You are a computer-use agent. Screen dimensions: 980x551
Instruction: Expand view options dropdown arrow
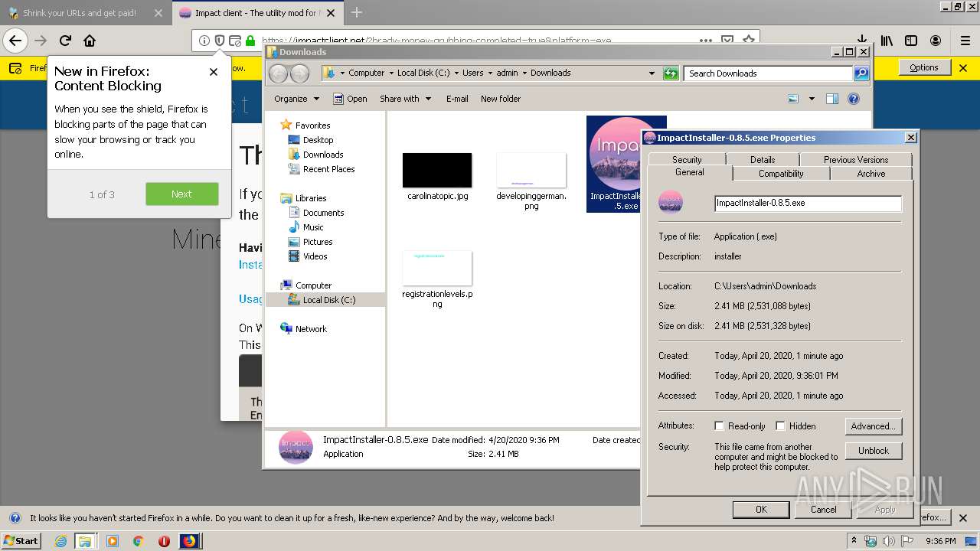812,99
